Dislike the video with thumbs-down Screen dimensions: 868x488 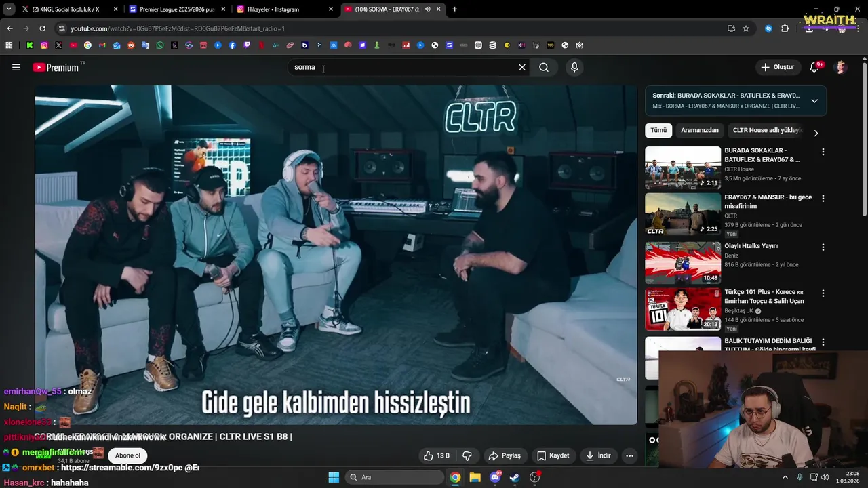tap(467, 455)
